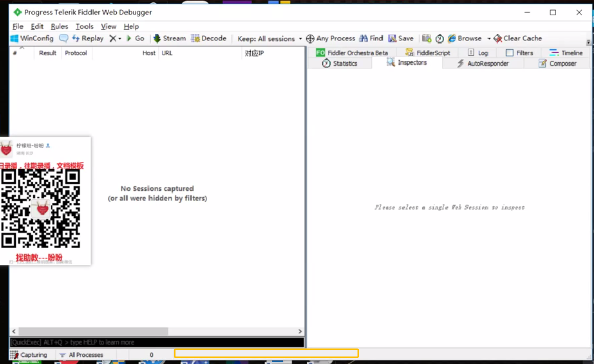The width and height of the screenshot is (594, 364).
Task: Switch to the FiddlerScript tab
Action: 428,53
